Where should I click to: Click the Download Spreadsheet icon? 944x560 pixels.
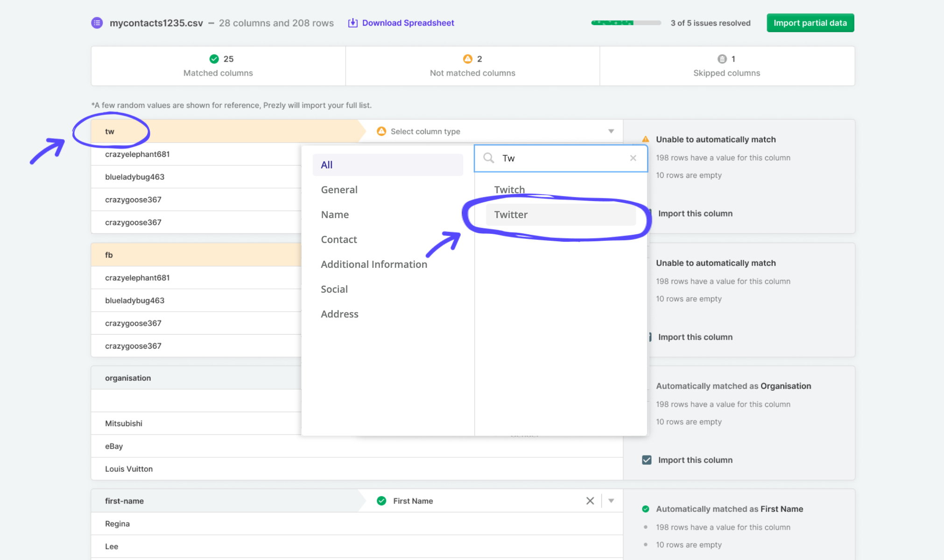click(353, 23)
